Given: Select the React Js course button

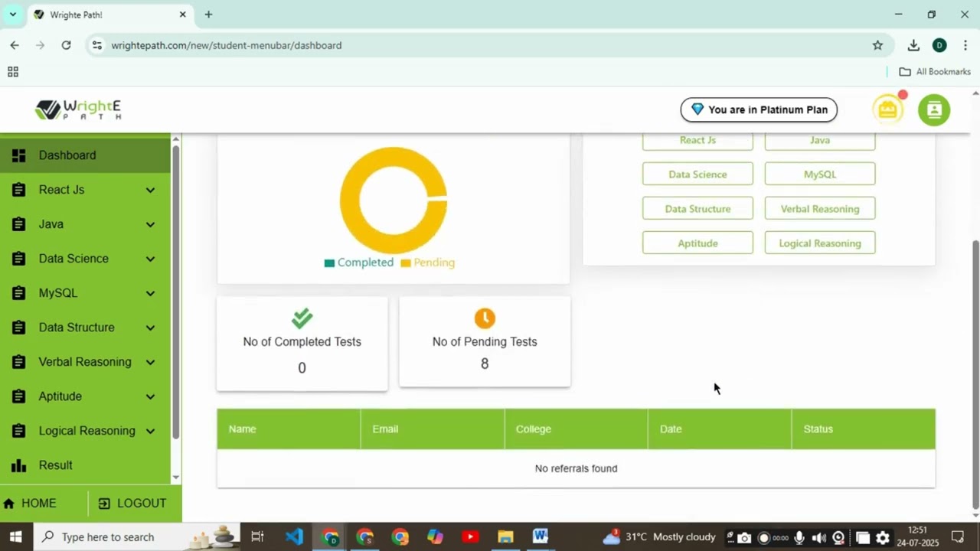Looking at the screenshot, I should point(697,141).
